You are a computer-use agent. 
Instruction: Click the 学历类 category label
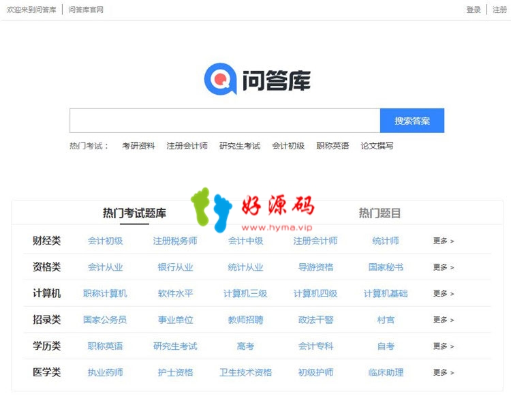(46, 346)
